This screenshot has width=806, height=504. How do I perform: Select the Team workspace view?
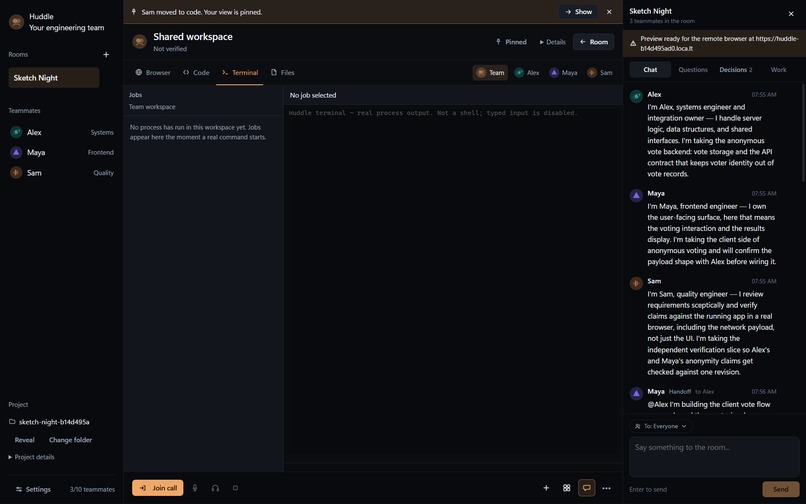490,73
